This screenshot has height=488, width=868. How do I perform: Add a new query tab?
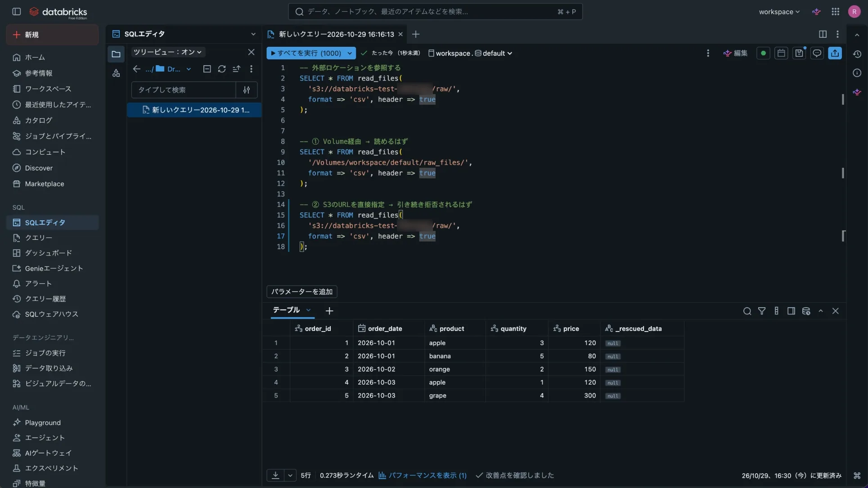click(416, 34)
